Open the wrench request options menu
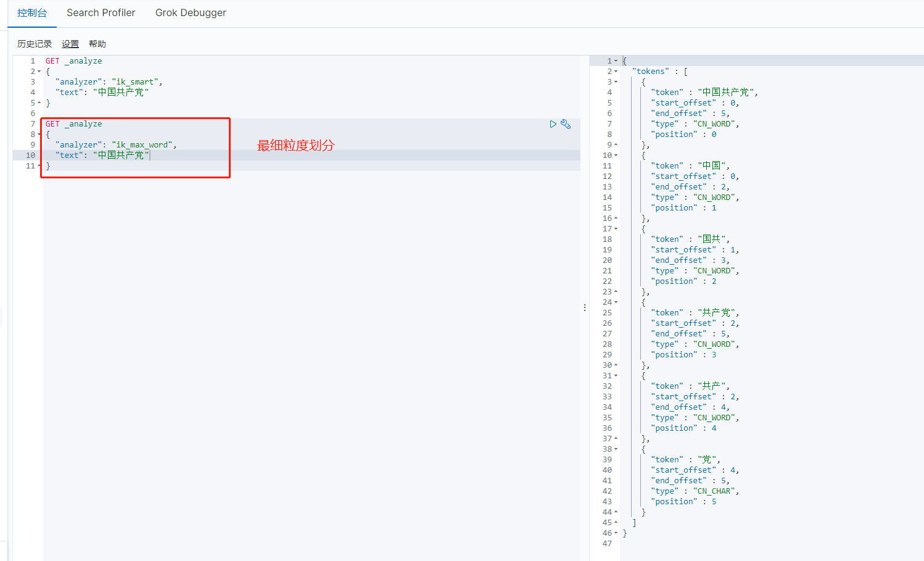This screenshot has width=924, height=561. (566, 124)
